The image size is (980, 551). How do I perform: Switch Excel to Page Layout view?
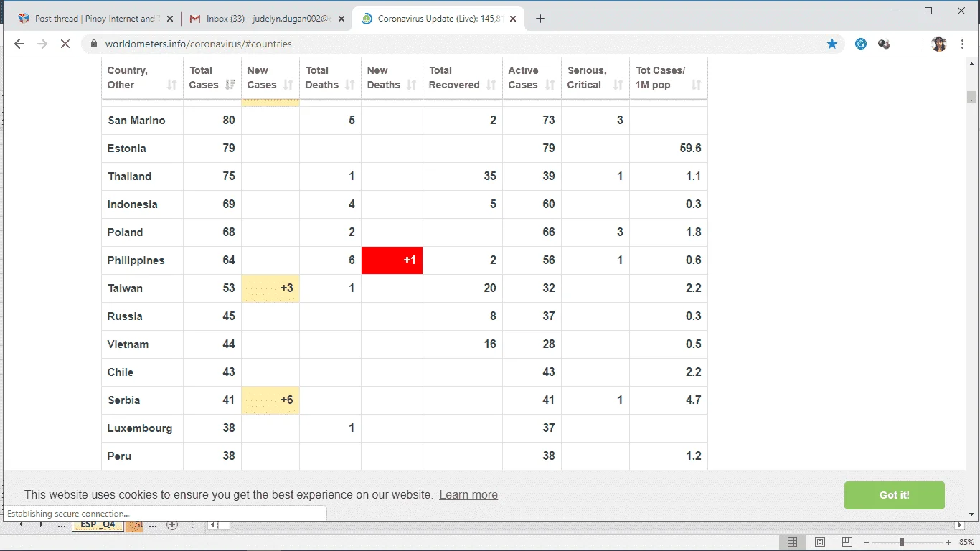click(819, 542)
